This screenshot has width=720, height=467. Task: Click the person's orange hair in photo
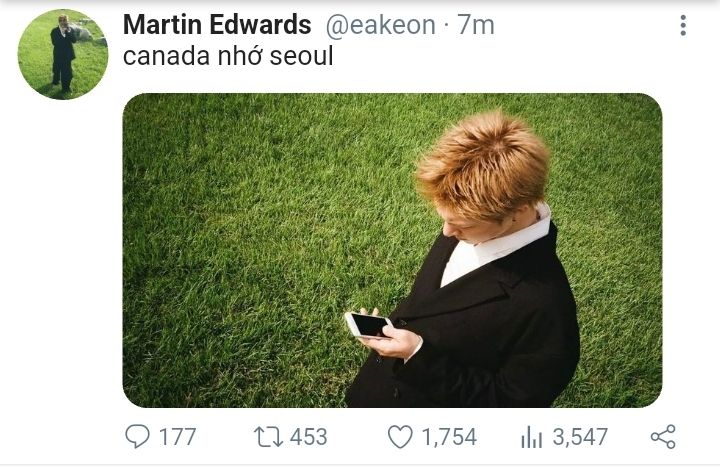(484, 165)
